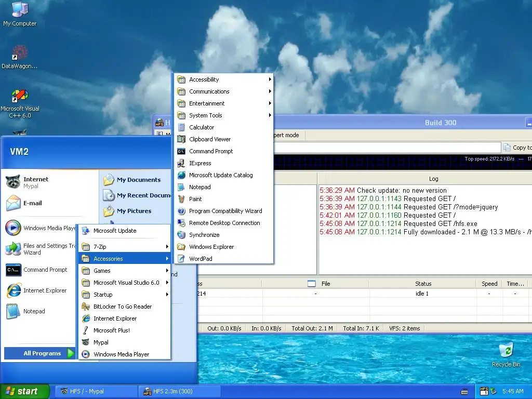Click the HFS URL address field
This screenshot has height=399, width=532.
387,147
